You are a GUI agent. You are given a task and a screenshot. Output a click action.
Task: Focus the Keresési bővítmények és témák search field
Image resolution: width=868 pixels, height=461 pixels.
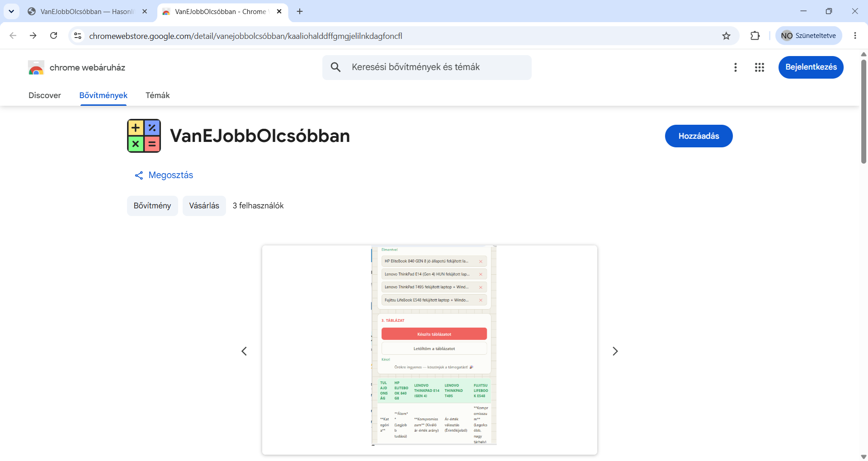[x=427, y=67]
